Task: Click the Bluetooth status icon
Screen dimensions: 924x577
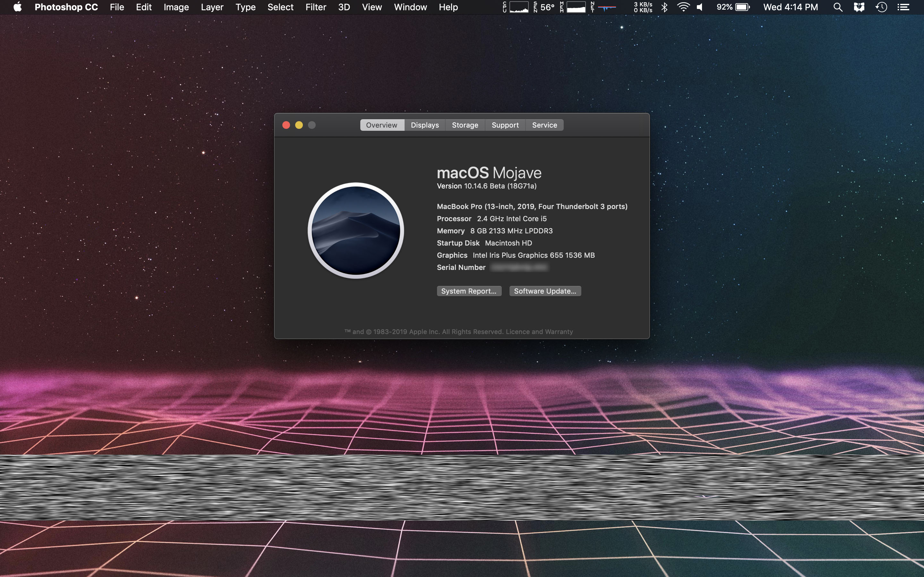Action: point(664,7)
